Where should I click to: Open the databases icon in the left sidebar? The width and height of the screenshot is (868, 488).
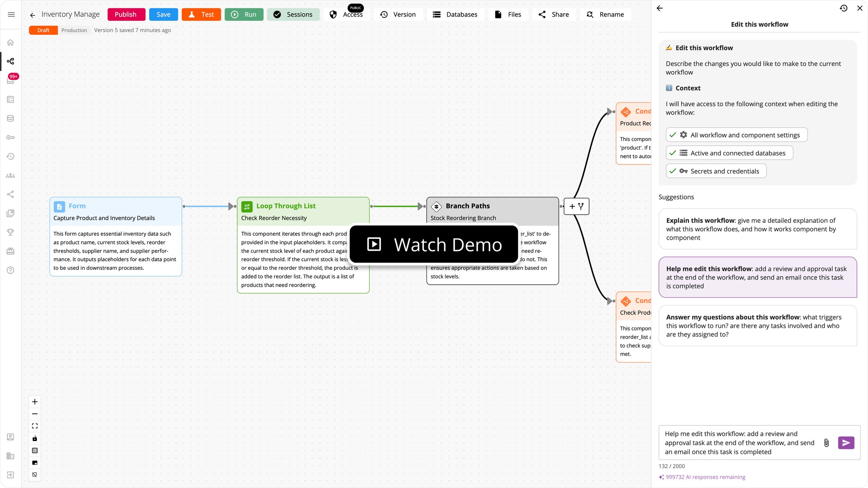click(x=11, y=118)
